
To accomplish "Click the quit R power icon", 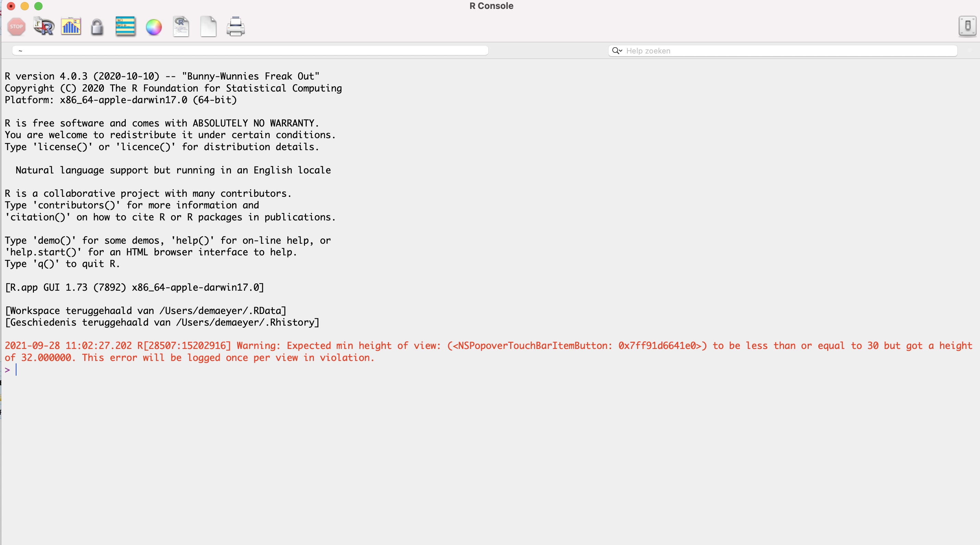I will click(967, 26).
